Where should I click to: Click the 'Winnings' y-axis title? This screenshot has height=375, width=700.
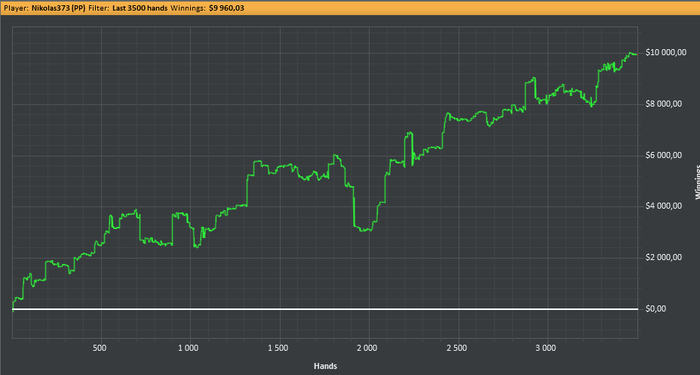click(697, 182)
